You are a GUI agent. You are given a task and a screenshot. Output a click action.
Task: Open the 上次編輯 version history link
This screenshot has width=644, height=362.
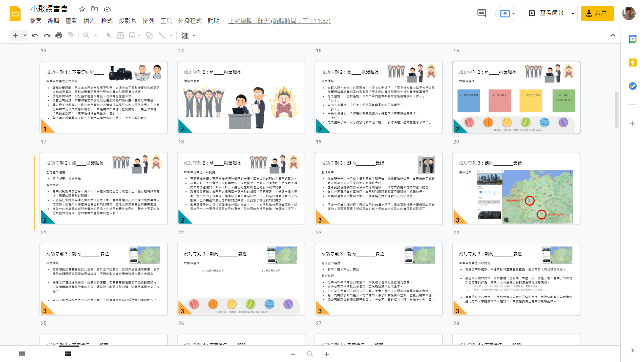[x=279, y=21]
